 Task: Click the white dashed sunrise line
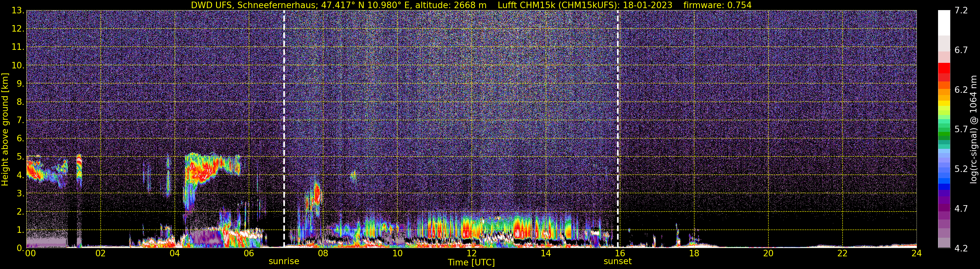point(284,129)
